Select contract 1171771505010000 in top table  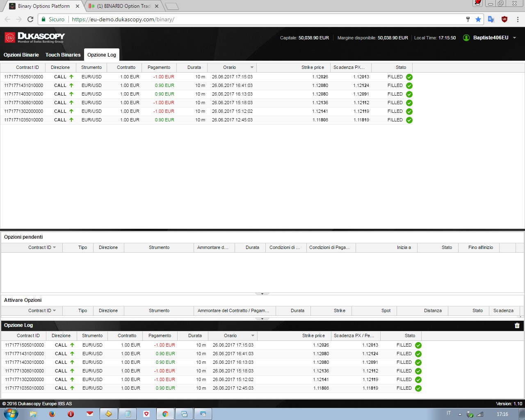coord(23,77)
